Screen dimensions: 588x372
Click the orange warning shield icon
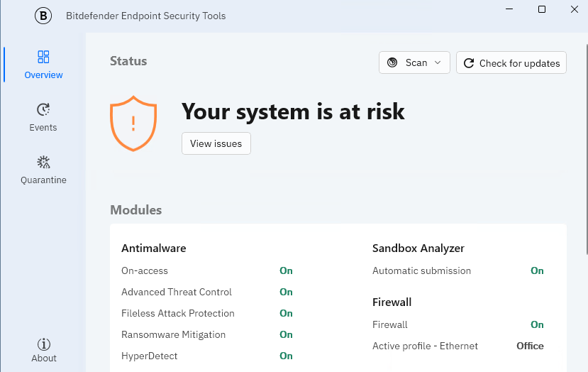point(133,124)
